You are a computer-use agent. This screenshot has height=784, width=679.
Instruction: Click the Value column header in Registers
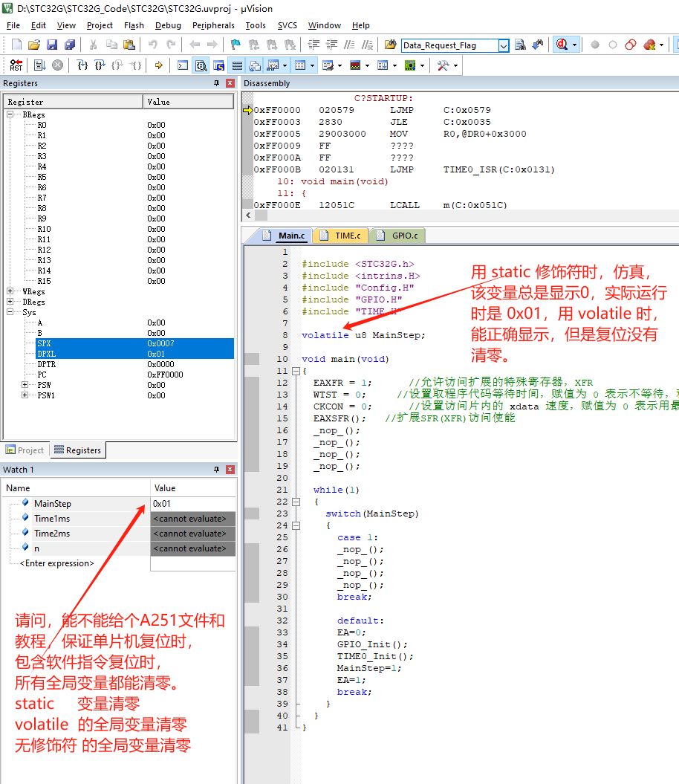click(188, 102)
